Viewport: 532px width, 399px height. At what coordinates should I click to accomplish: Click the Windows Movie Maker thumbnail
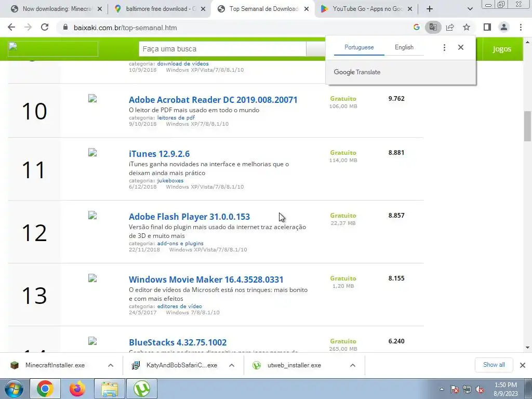click(x=92, y=278)
